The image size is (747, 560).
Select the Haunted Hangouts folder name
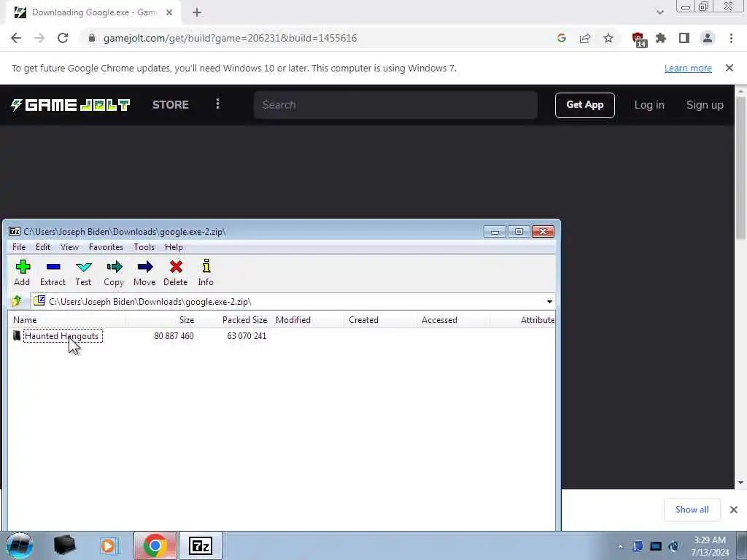[62, 335]
